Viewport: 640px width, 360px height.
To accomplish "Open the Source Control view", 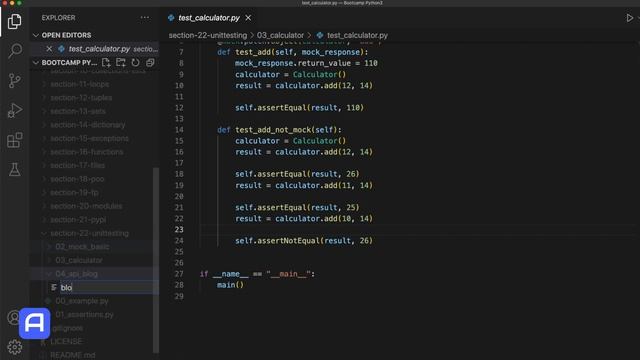I will click(x=15, y=80).
